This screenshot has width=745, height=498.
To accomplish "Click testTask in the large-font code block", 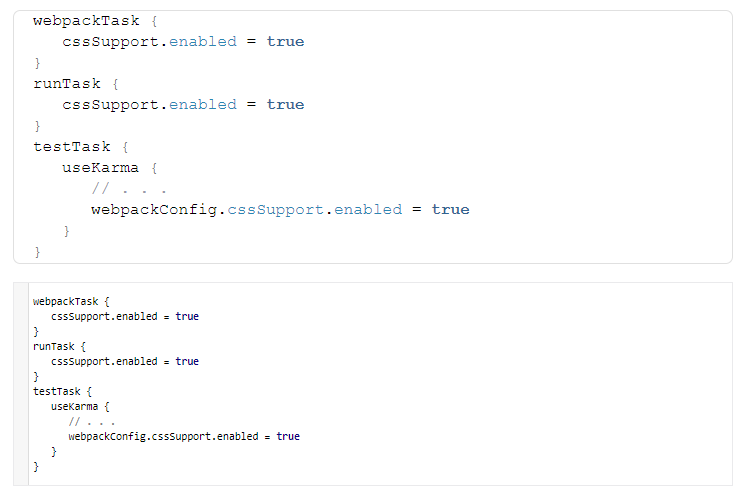I will click(x=72, y=146).
